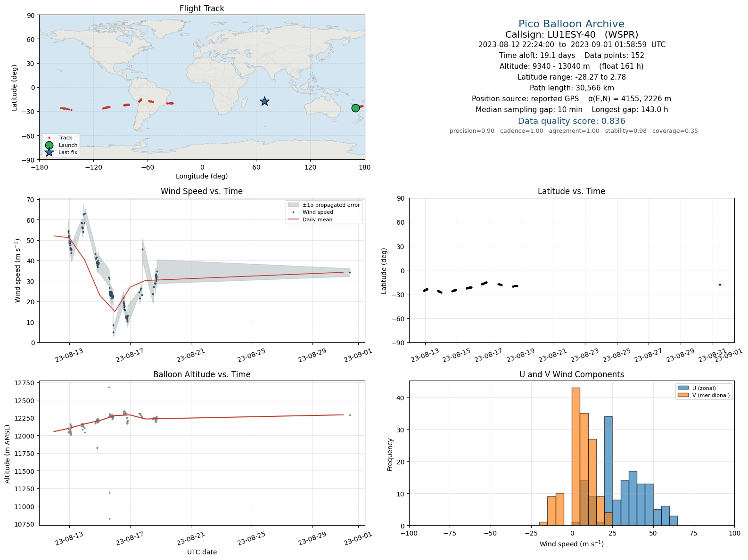This screenshot has width=748, height=560.
Task: Click the Latitude range -28.27 to 2.78 line
Action: pos(571,77)
